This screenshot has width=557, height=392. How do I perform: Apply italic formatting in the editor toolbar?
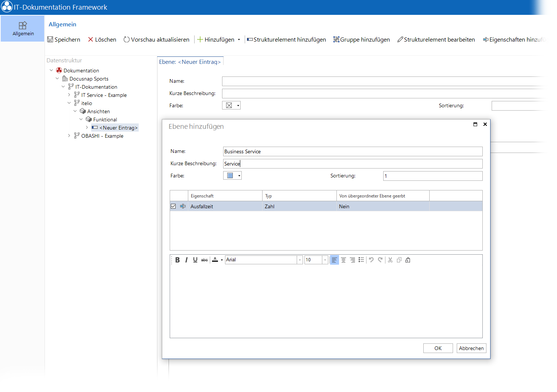(x=186, y=260)
